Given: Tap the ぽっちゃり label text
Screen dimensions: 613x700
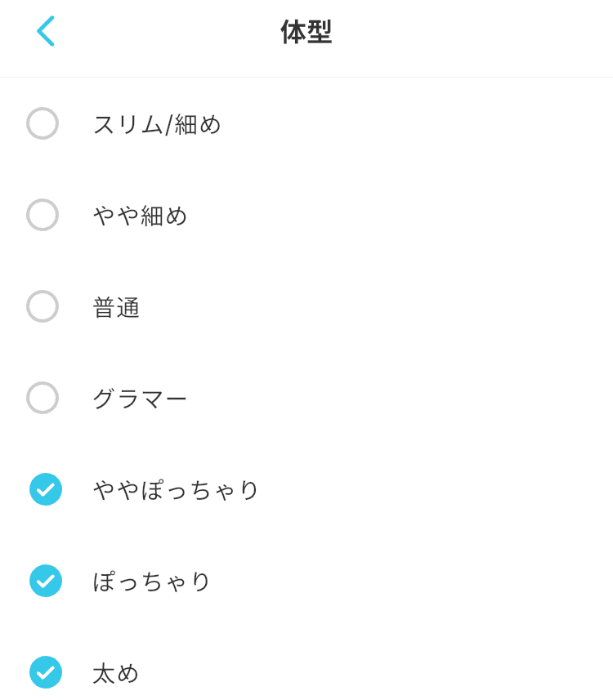Looking at the screenshot, I should pos(151,582).
